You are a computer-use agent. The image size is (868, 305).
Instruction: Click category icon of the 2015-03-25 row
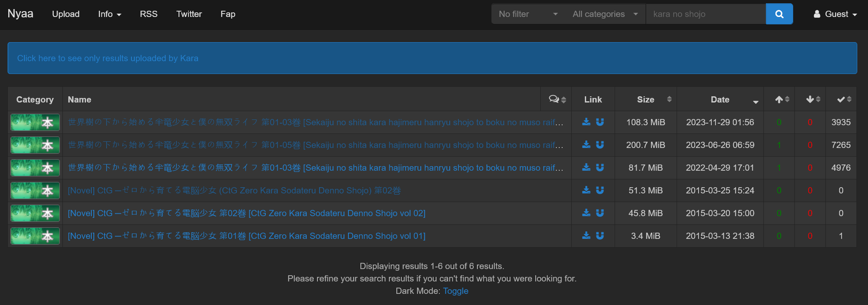pyautogui.click(x=35, y=191)
